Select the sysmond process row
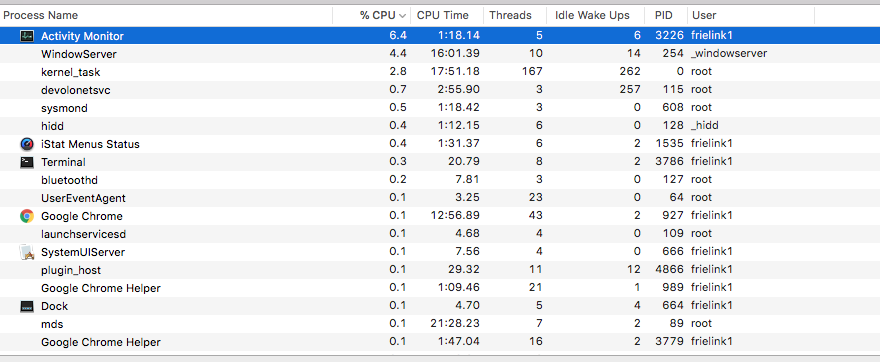Viewport: 880px width, 362px height. click(x=440, y=108)
